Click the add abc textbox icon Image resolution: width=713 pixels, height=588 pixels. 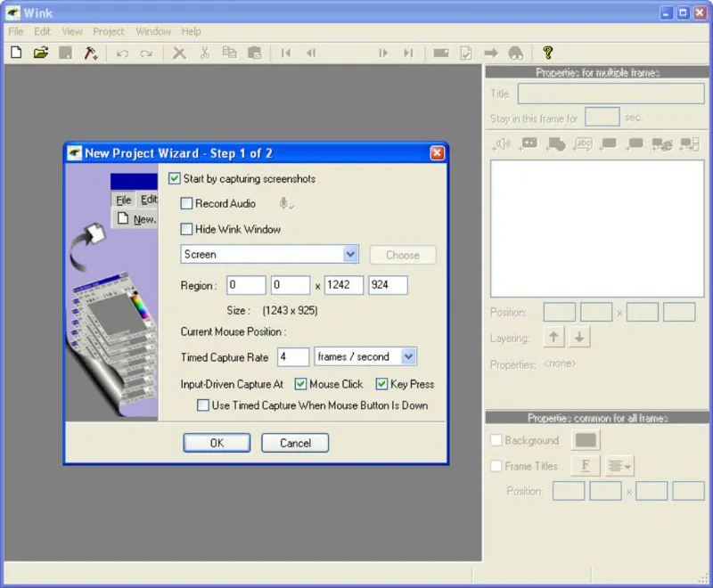point(583,144)
